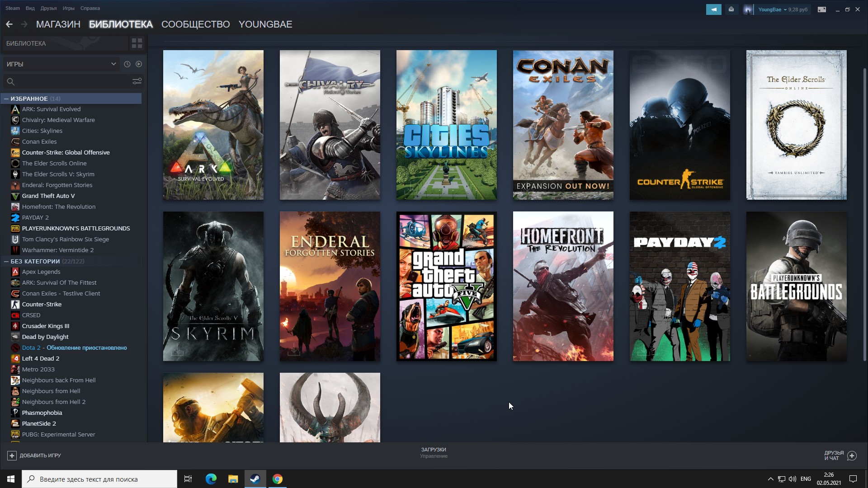The image size is (868, 488).
Task: Click the library grid vertical scrollbar
Action: pyautogui.click(x=865, y=215)
